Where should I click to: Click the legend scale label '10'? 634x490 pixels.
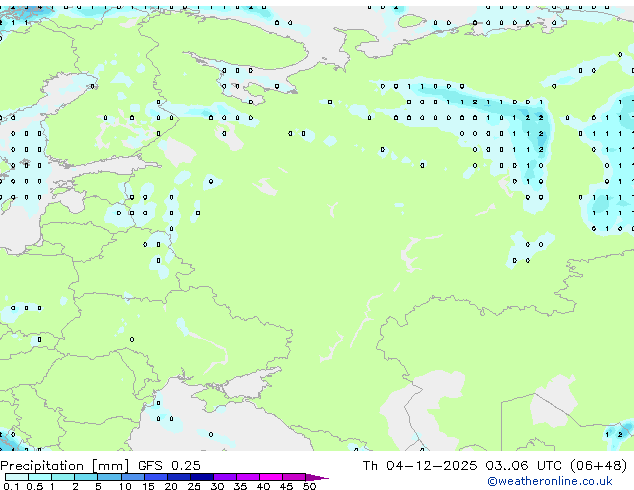(125, 486)
